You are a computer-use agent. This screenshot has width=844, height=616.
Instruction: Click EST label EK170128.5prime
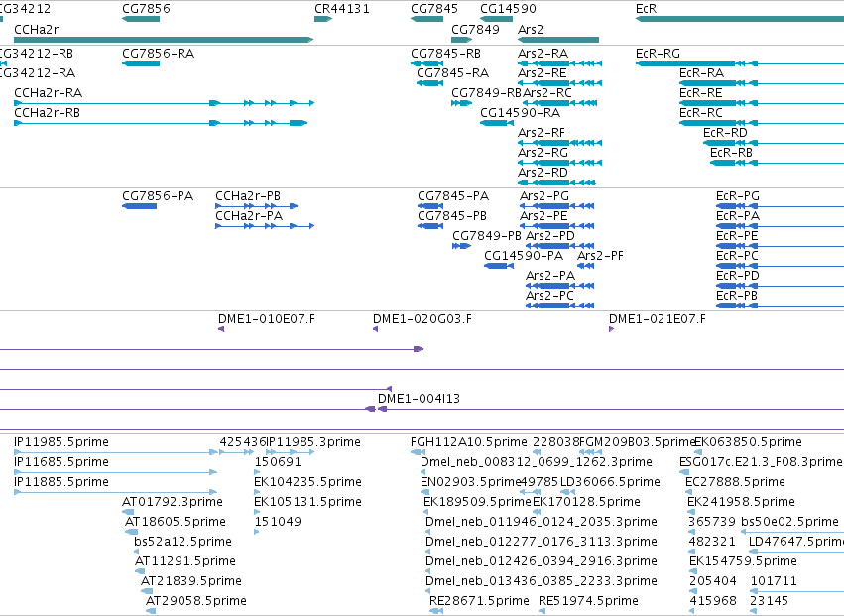pyautogui.click(x=587, y=502)
